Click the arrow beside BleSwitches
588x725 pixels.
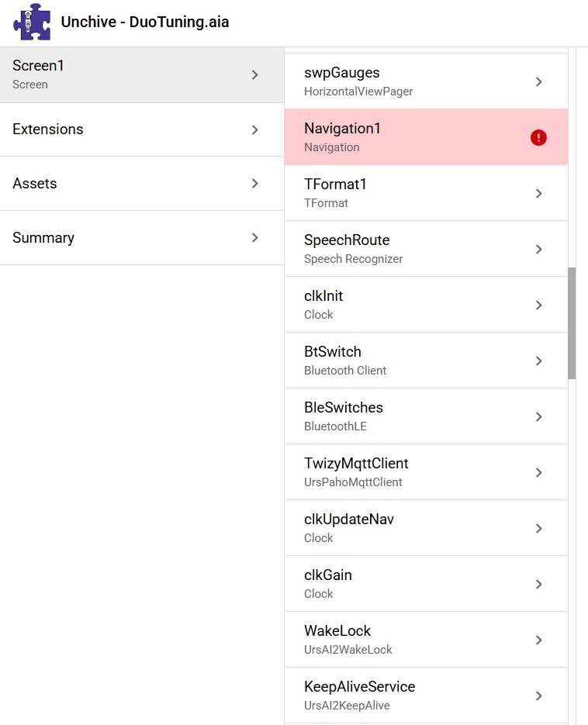click(x=539, y=416)
